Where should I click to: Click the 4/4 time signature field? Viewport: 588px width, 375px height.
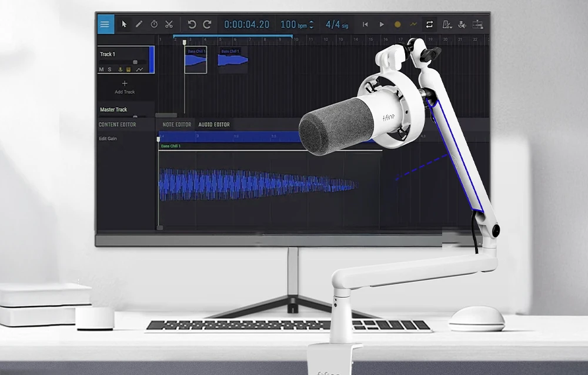pyautogui.click(x=337, y=25)
